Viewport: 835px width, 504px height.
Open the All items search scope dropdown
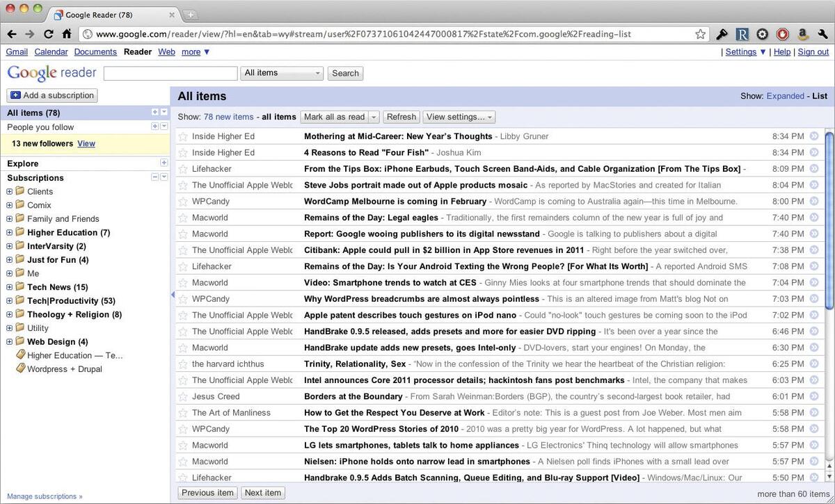[282, 73]
